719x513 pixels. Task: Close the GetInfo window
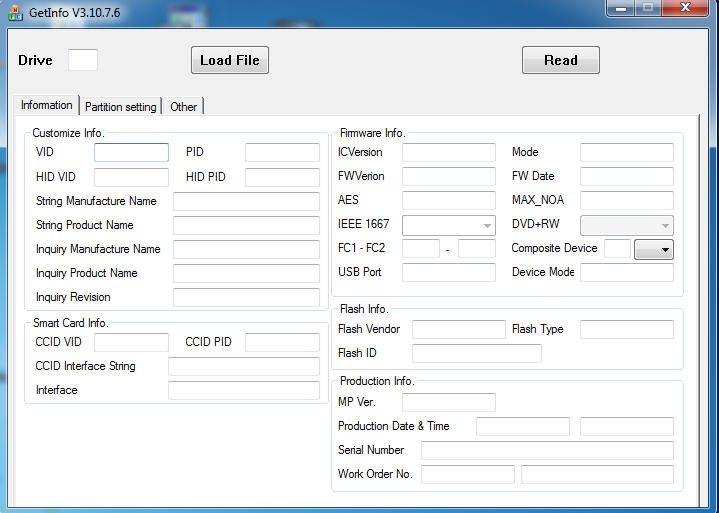(685, 8)
